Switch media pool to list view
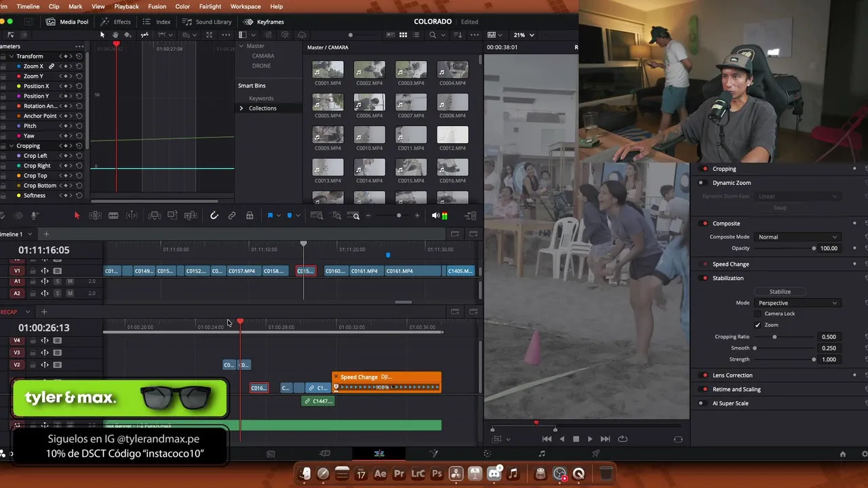Viewport: 868px width, 488px height. (416, 35)
